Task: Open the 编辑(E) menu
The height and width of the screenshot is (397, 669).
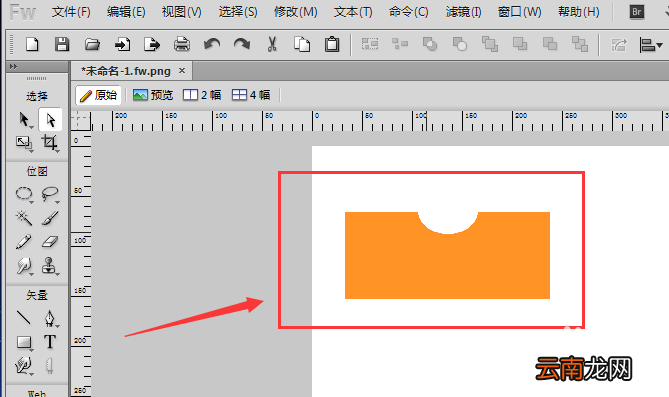Action: pos(126,12)
